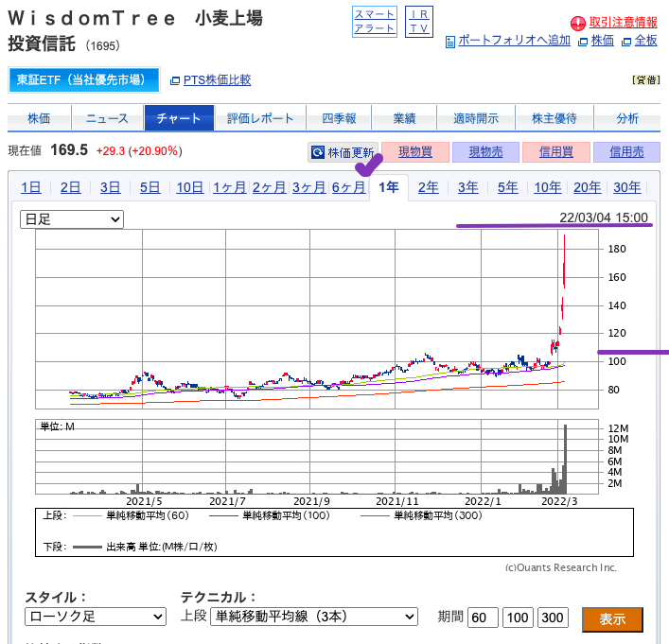This screenshot has height=644, width=669.
Task: Click the red trading caution alert icon
Action: (x=578, y=23)
